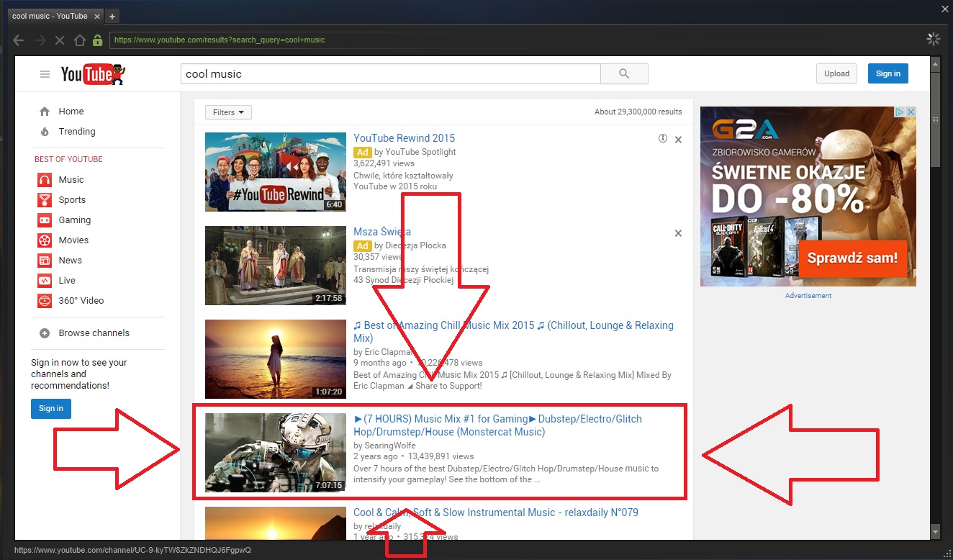The width and height of the screenshot is (953, 560).
Task: Visit the SearingWolfe channel link
Action: (x=390, y=446)
